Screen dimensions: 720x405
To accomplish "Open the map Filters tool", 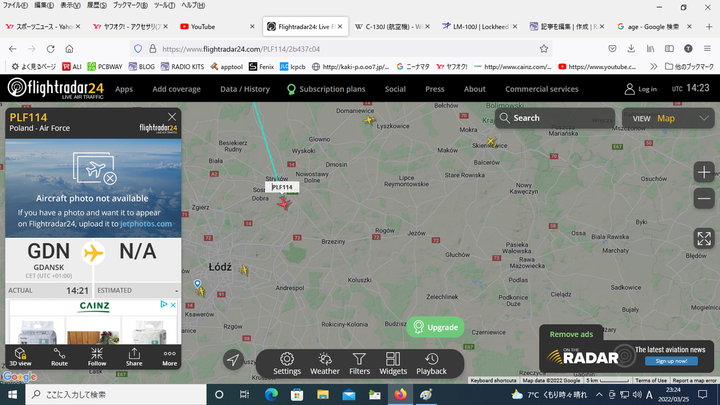I will 360,363.
